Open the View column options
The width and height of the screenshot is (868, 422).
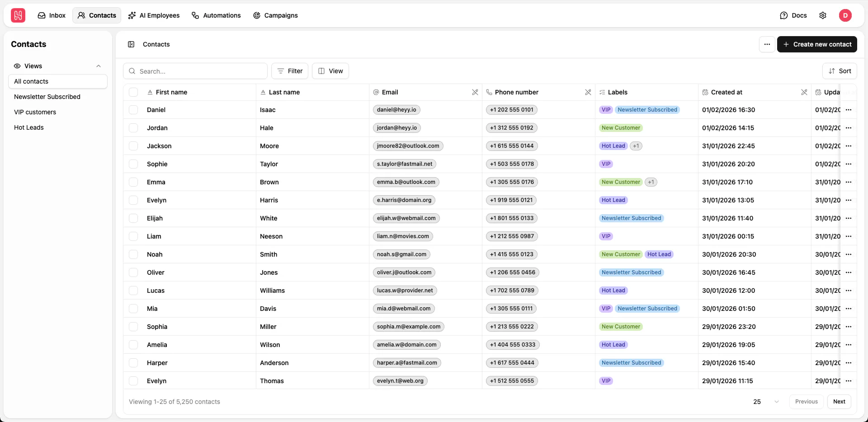pyautogui.click(x=330, y=71)
